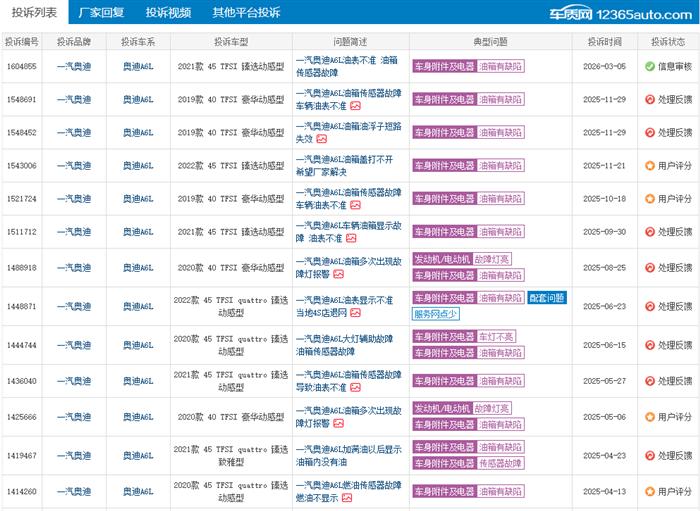Select the 其他平台投诉 tab
The height and width of the screenshot is (511, 700).
[x=246, y=13]
